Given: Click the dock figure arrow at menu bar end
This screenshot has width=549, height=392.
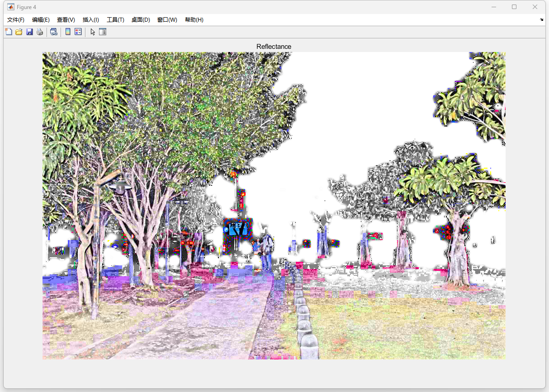Looking at the screenshot, I should (x=542, y=20).
